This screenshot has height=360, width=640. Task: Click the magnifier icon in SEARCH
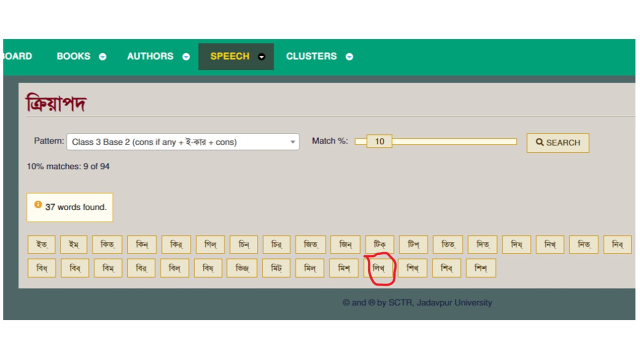[x=540, y=142]
